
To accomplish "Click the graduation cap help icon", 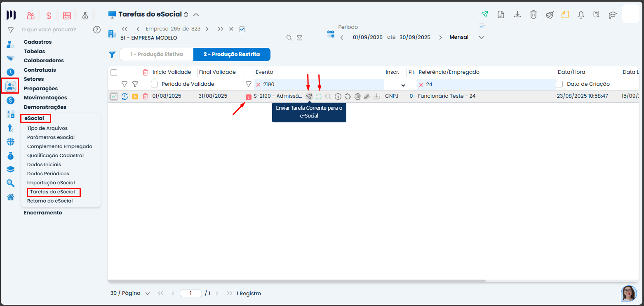I will 613,14.
